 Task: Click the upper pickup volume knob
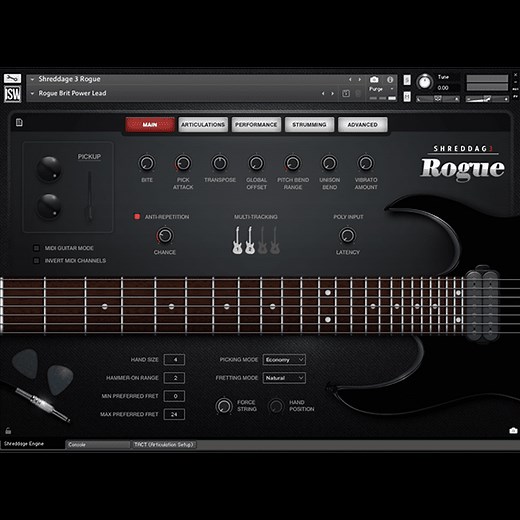coord(49,169)
